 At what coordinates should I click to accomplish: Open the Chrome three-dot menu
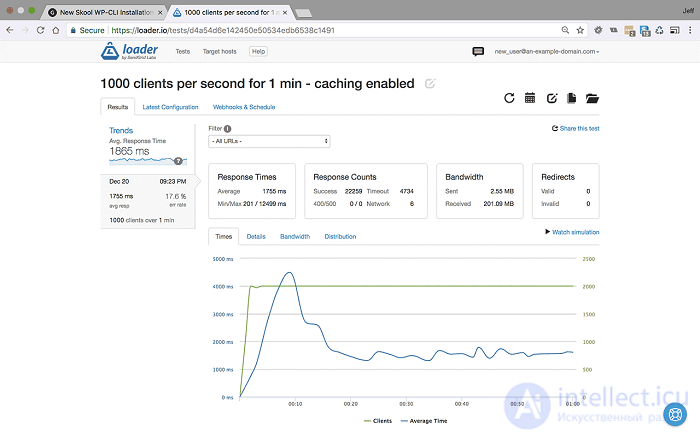click(690, 30)
